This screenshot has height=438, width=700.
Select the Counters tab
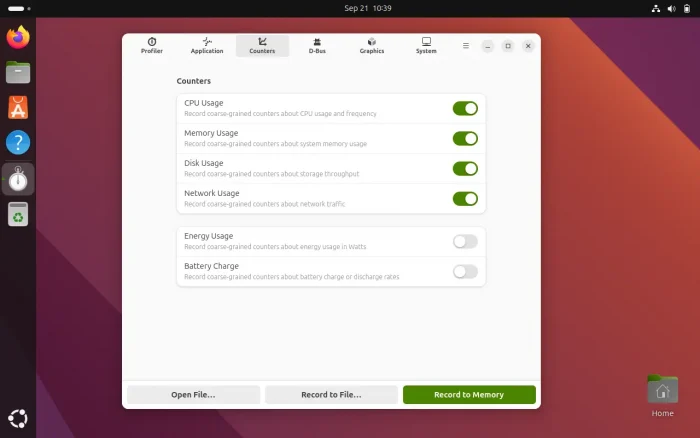coord(262,46)
